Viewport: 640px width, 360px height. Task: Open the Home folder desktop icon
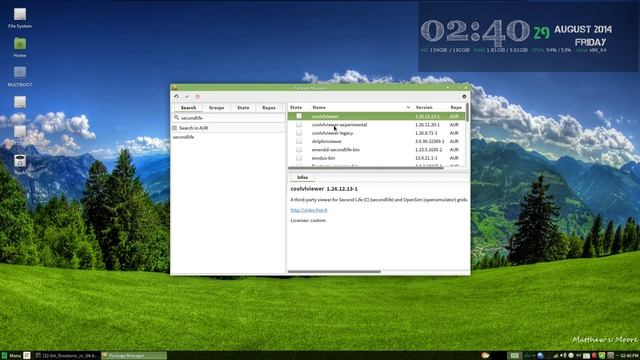(x=20, y=47)
